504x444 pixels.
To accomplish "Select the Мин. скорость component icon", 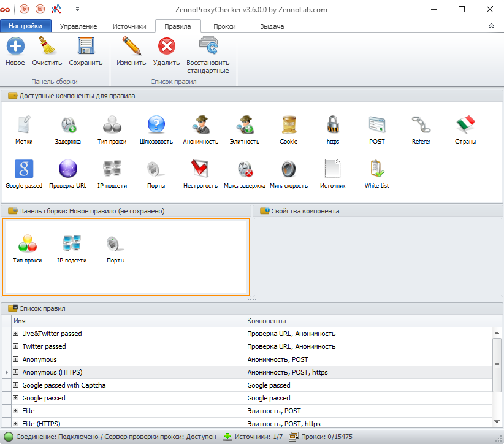I will click(288, 169).
